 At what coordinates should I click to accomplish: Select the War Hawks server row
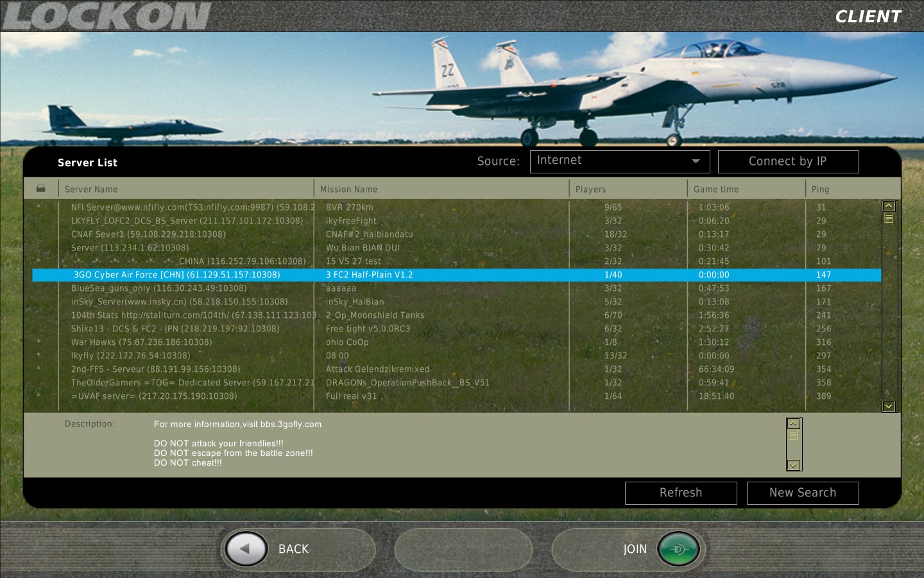tap(456, 342)
